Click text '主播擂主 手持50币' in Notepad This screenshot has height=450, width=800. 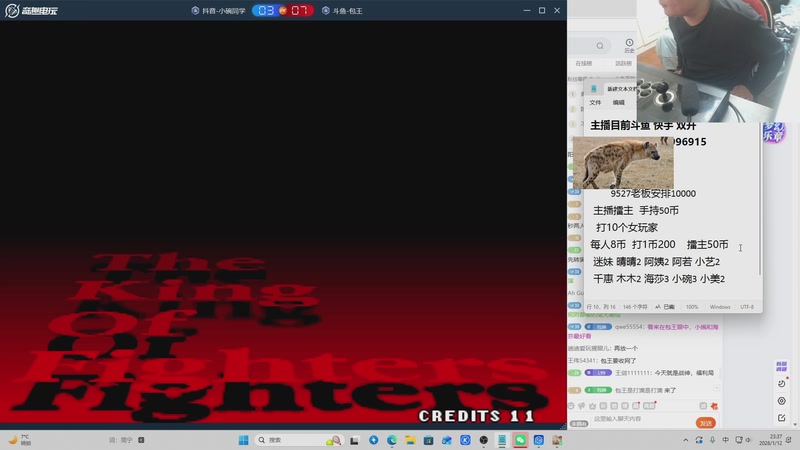click(636, 211)
